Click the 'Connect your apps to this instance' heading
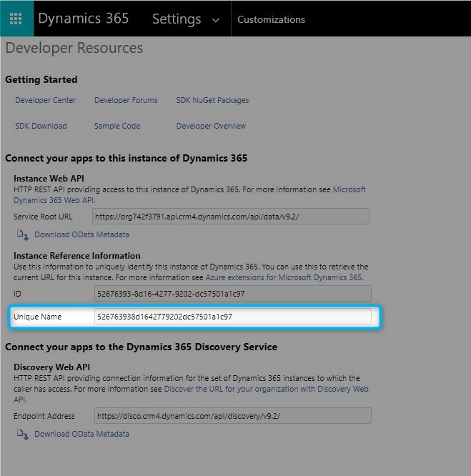Image resolution: width=471 pixels, height=476 pixels. coord(127,159)
